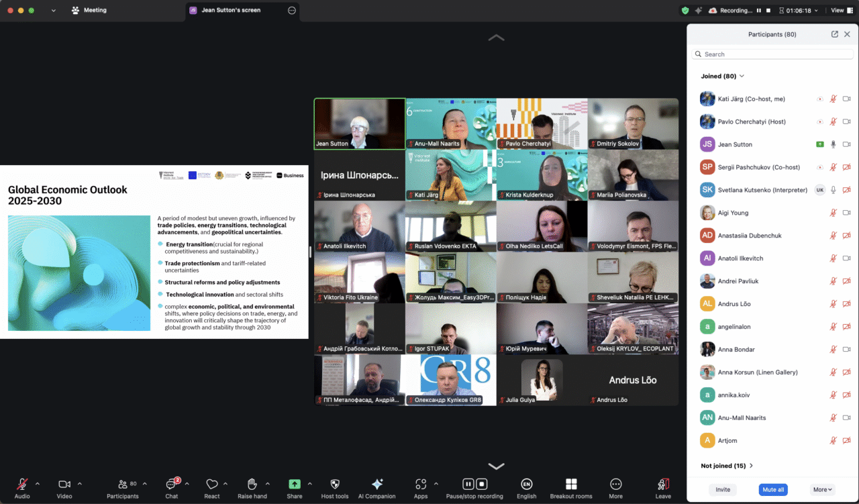Click the Search participants field

(x=772, y=54)
